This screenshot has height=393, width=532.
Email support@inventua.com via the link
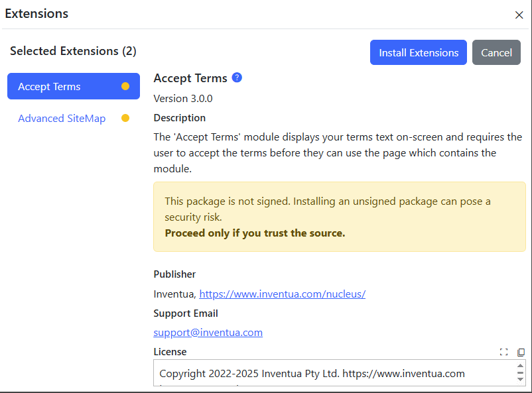208,333
